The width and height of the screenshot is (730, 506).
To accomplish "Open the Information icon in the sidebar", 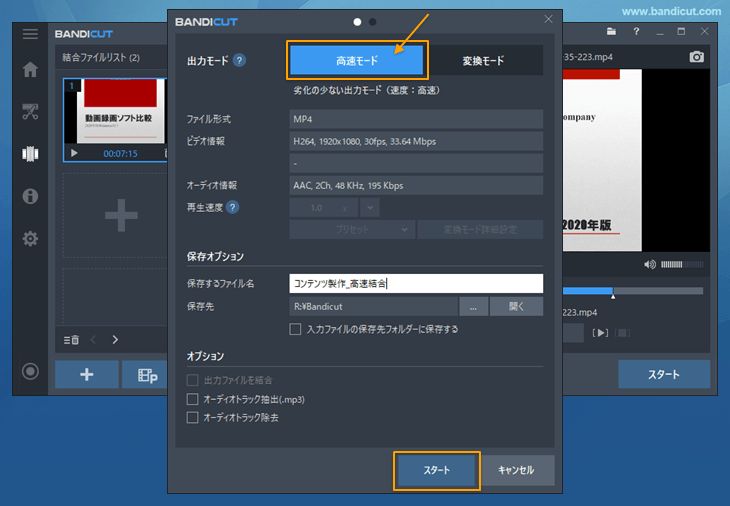I will (30, 196).
